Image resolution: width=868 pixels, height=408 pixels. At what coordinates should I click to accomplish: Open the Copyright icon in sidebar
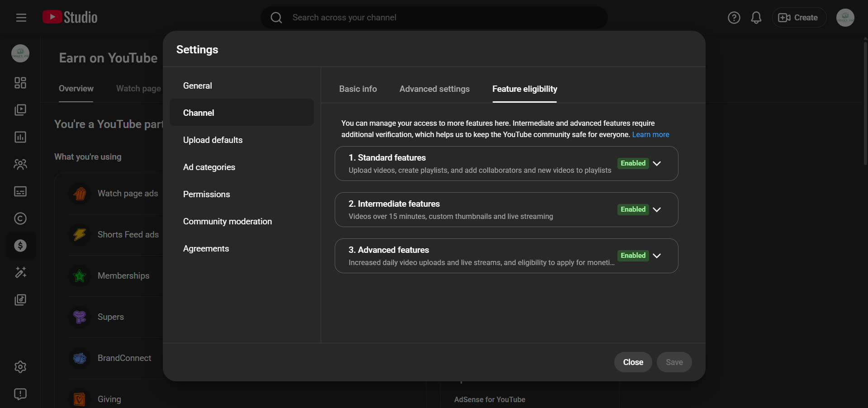(20, 218)
